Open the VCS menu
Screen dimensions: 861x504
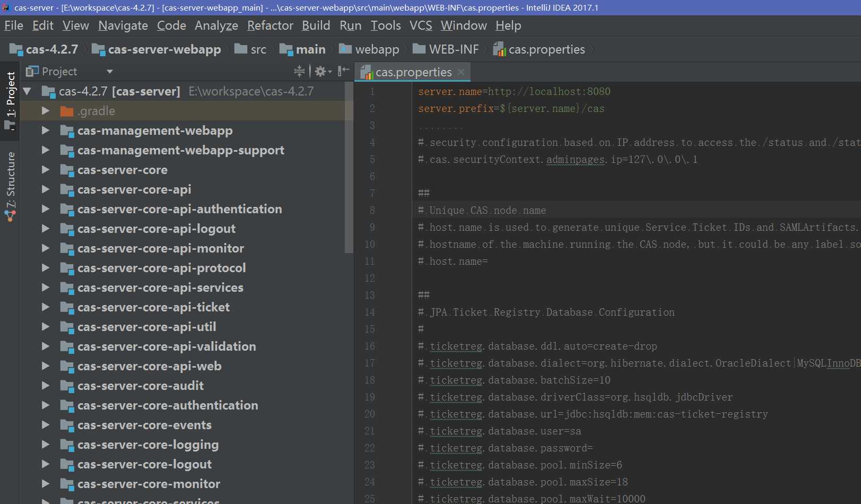pos(421,25)
